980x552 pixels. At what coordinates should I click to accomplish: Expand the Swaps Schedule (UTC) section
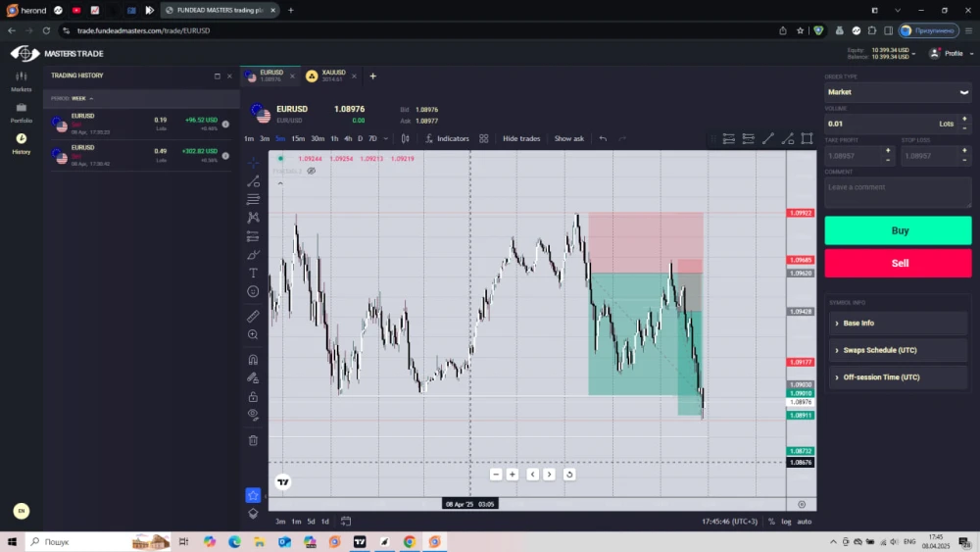pos(897,350)
